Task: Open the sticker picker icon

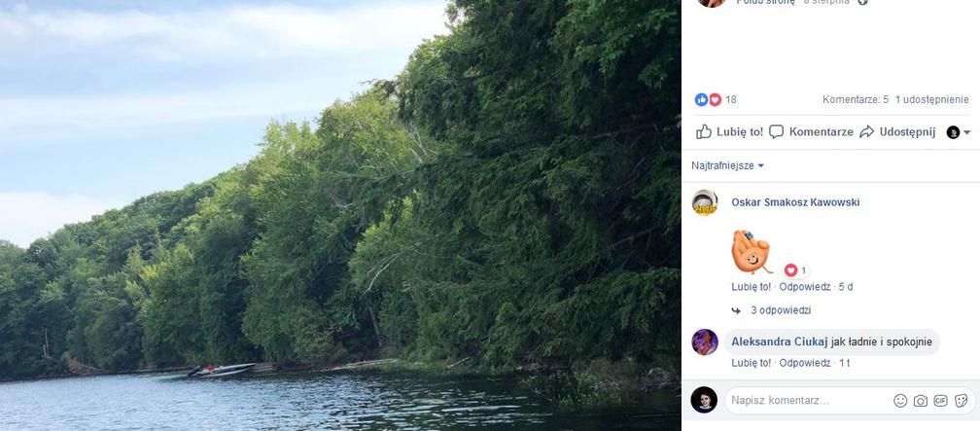Action: click(961, 401)
